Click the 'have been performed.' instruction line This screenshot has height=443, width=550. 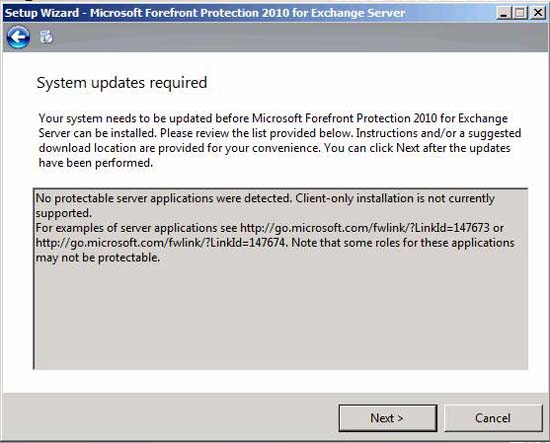click(96, 163)
